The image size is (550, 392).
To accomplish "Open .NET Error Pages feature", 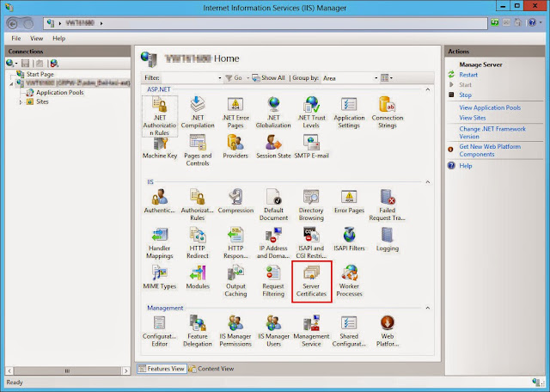I will tap(235, 113).
